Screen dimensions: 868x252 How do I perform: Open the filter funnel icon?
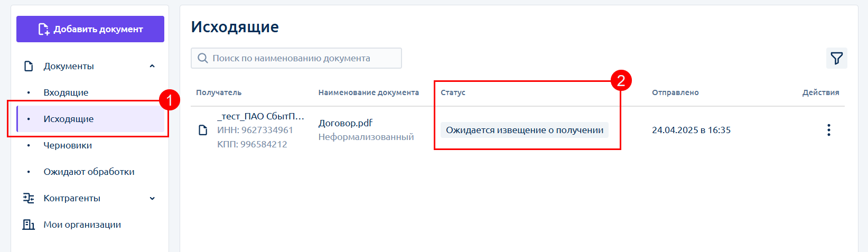[x=836, y=58]
